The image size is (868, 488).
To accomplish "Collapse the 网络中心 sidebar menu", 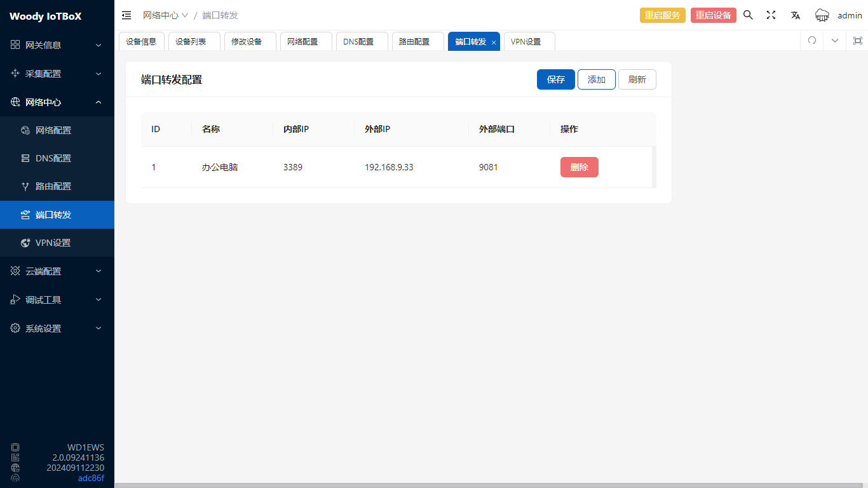I will 57,102.
